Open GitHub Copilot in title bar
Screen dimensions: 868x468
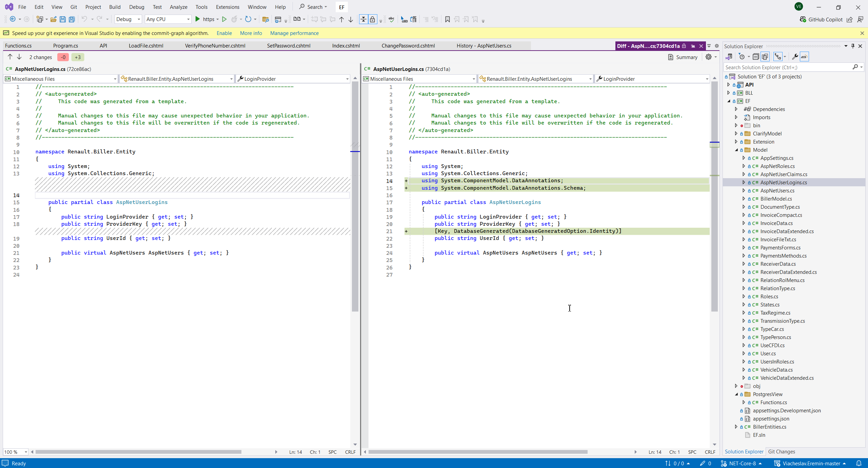821,19
